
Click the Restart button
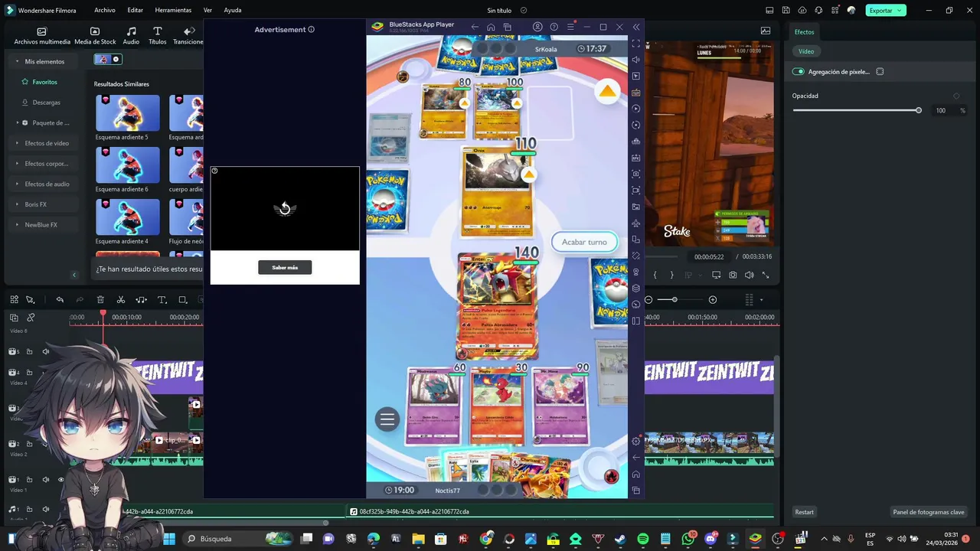[804, 512]
